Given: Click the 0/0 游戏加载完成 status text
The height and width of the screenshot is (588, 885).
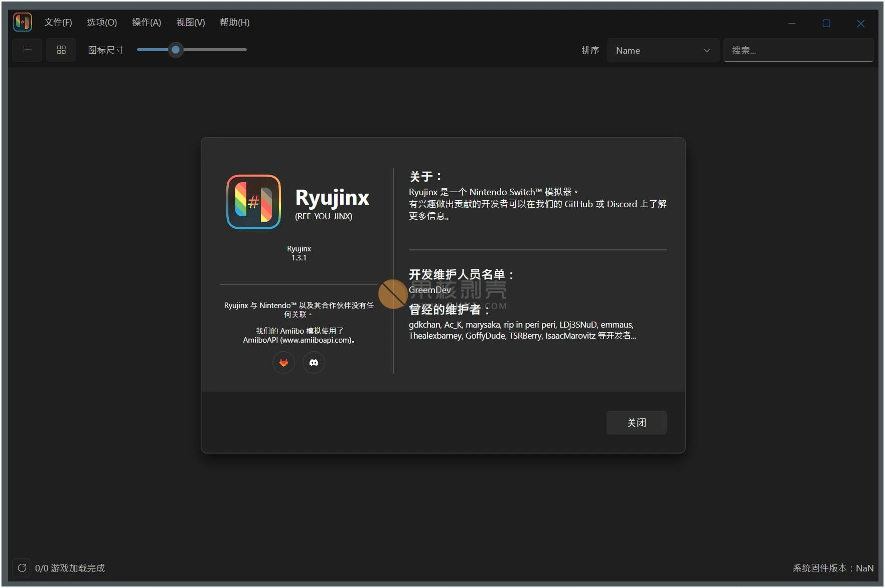Looking at the screenshot, I should (x=70, y=567).
